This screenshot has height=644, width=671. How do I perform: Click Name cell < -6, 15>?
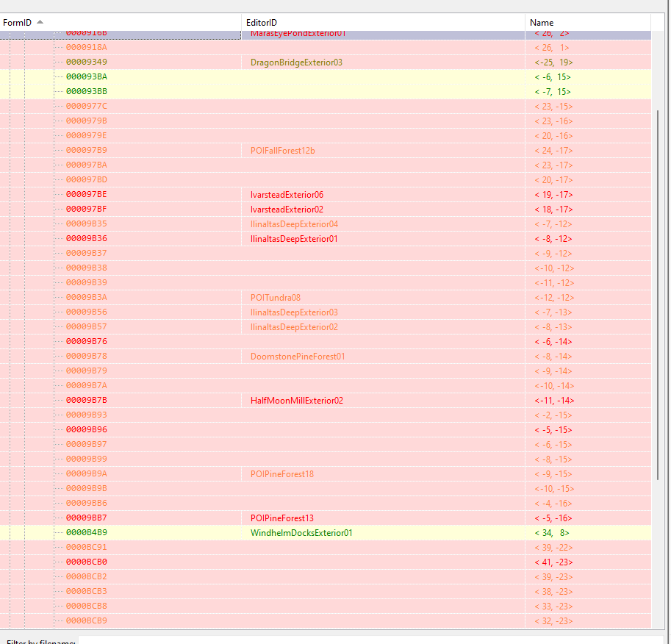click(x=553, y=77)
